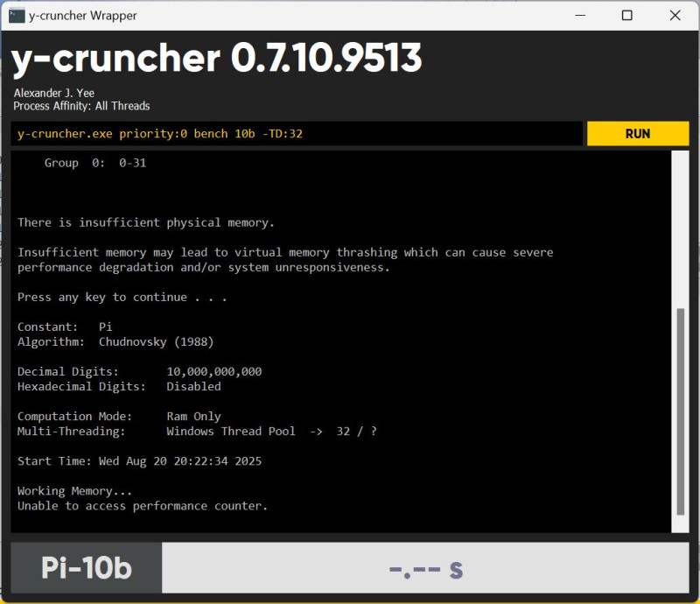Click the 'Decimal Digits: 10,000,000,000' line
700x604 pixels.
140,372
